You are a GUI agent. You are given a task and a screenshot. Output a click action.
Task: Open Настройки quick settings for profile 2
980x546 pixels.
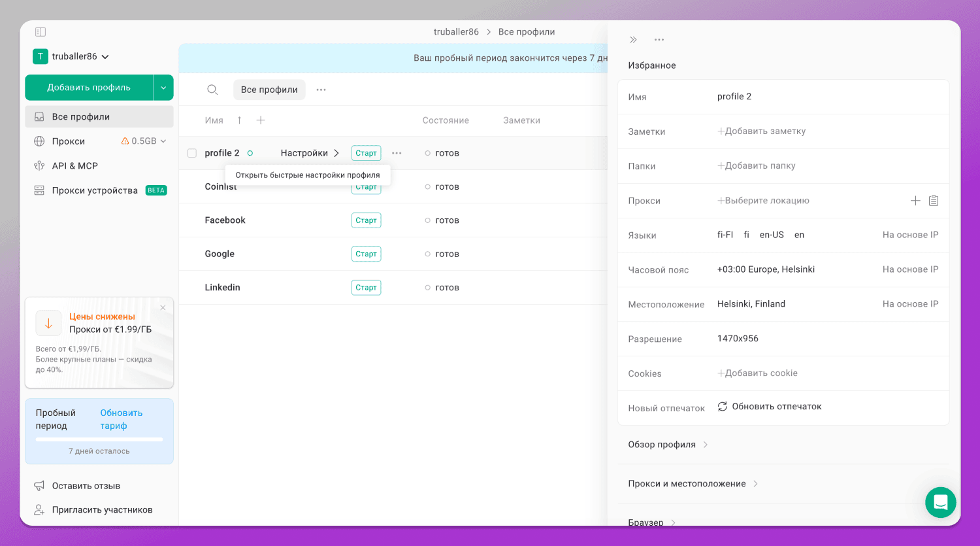point(310,153)
